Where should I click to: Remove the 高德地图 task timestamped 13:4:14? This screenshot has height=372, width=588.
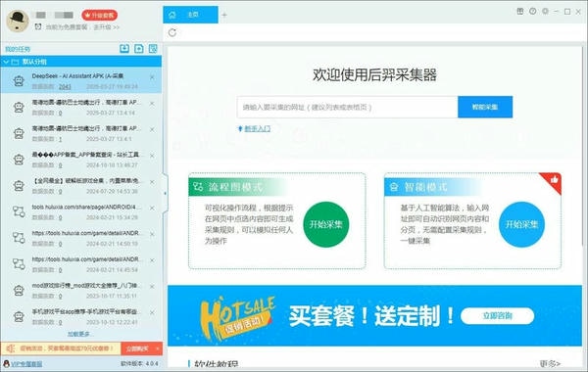pos(152,104)
